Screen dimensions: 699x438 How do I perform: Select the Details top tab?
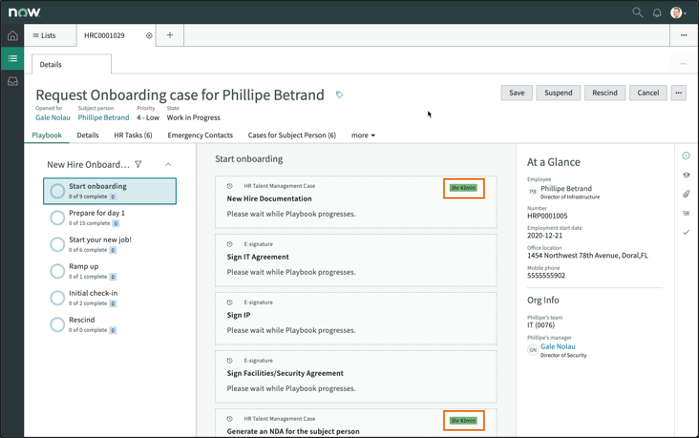[71, 65]
